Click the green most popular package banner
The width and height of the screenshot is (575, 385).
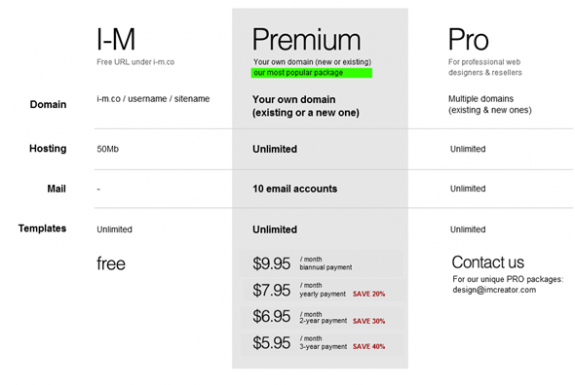coord(311,73)
